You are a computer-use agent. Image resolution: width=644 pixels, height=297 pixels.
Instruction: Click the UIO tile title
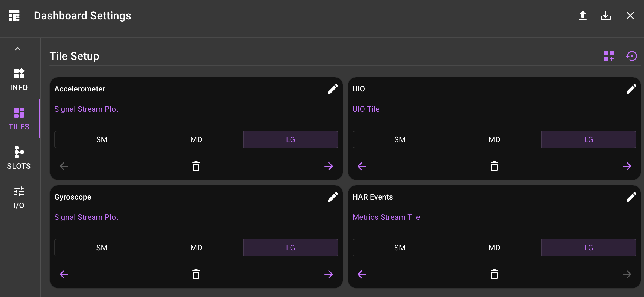[x=359, y=89]
